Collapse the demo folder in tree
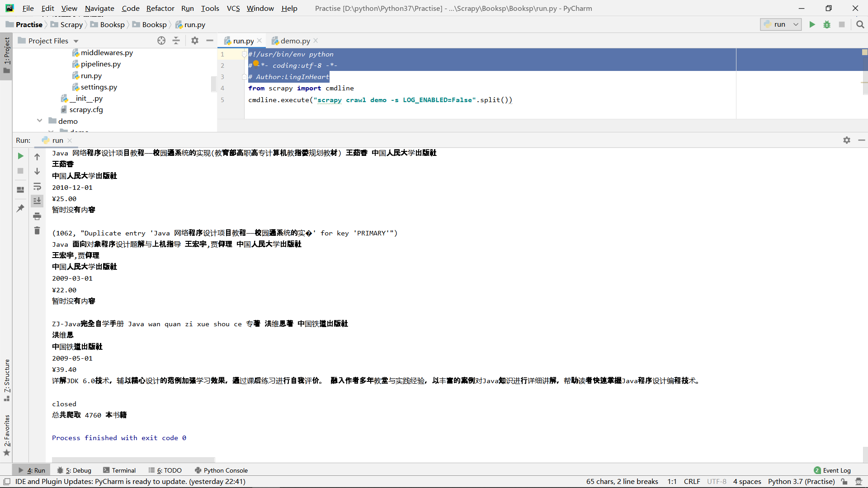 click(x=40, y=121)
